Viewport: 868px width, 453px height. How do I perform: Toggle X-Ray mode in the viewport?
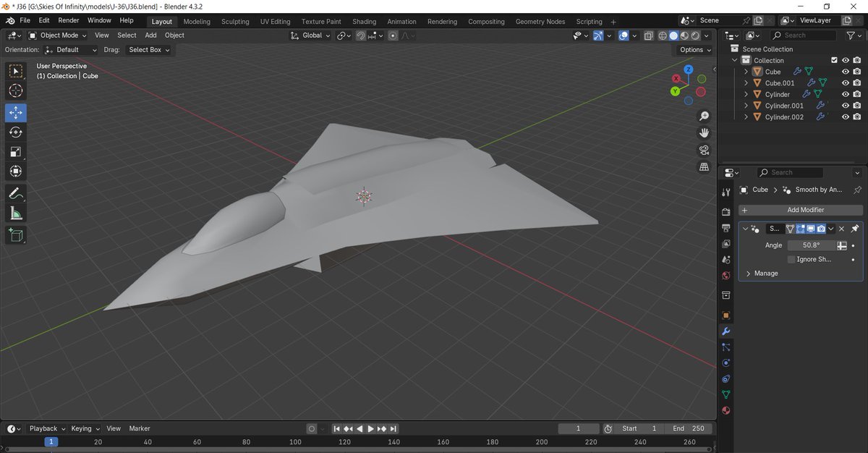pos(648,35)
